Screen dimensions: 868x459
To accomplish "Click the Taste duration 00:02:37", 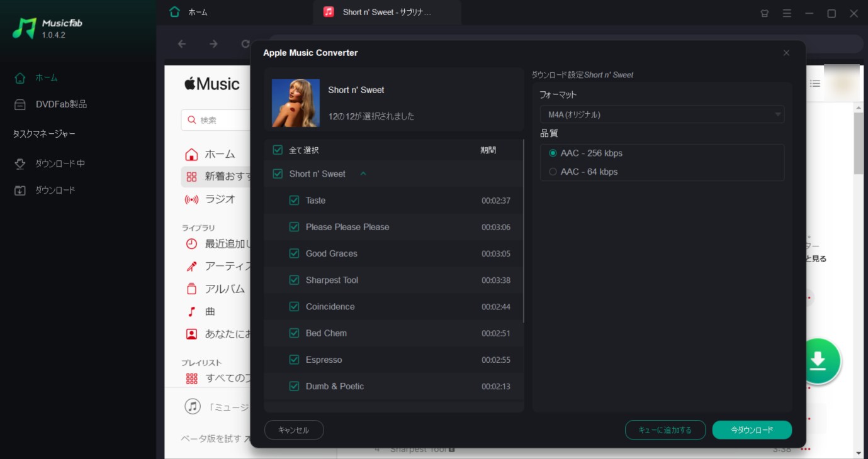I will 496,201.
